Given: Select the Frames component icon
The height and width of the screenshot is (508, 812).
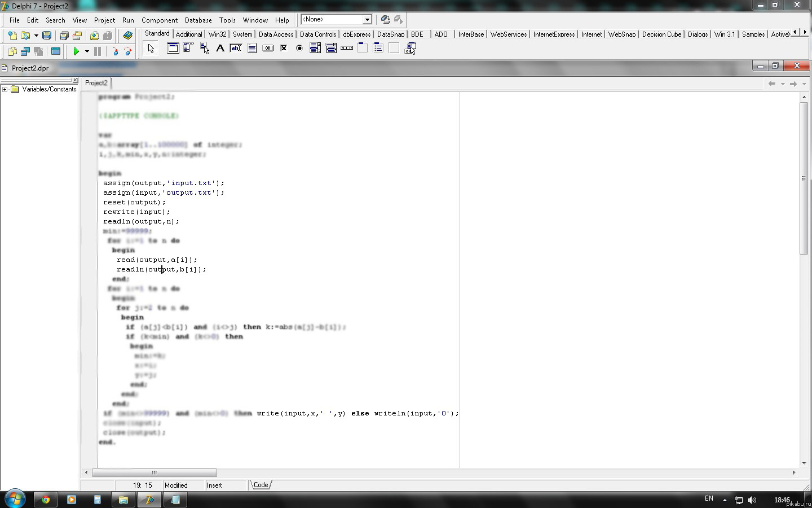Looking at the screenshot, I should pos(173,49).
